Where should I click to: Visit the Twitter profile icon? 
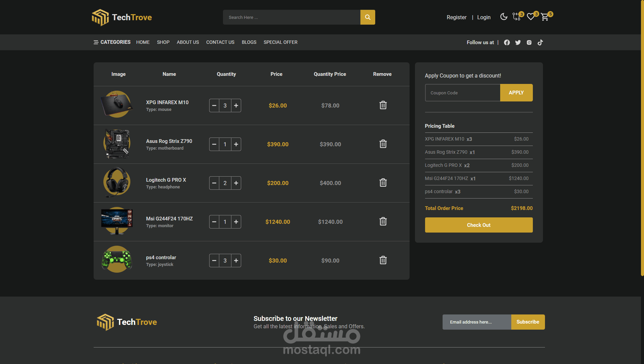click(x=518, y=42)
